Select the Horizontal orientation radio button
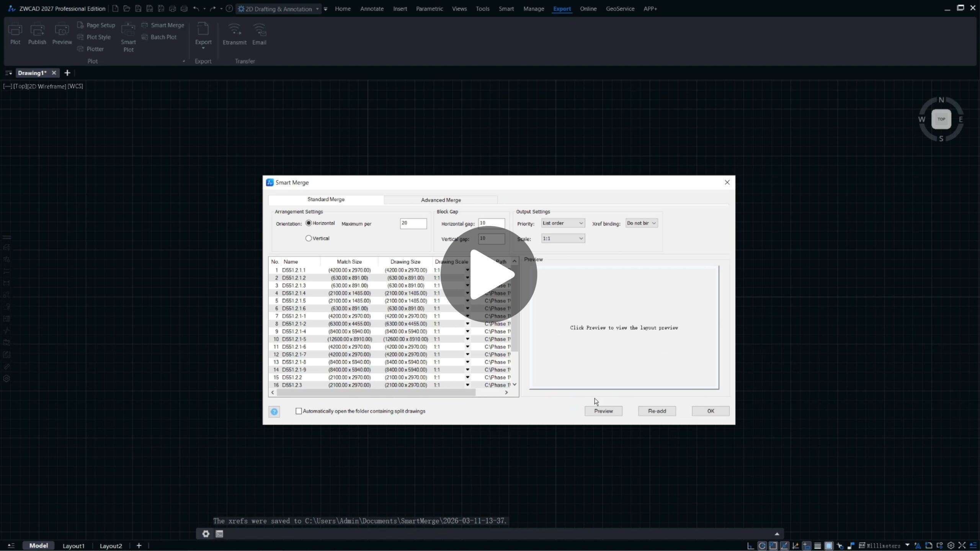Viewport: 980px width, 551px height. [309, 223]
